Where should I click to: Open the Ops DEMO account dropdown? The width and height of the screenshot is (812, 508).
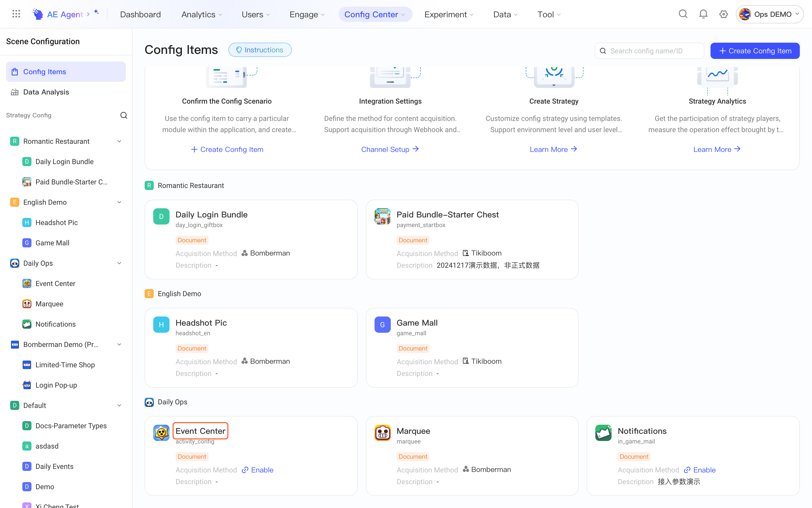point(769,14)
